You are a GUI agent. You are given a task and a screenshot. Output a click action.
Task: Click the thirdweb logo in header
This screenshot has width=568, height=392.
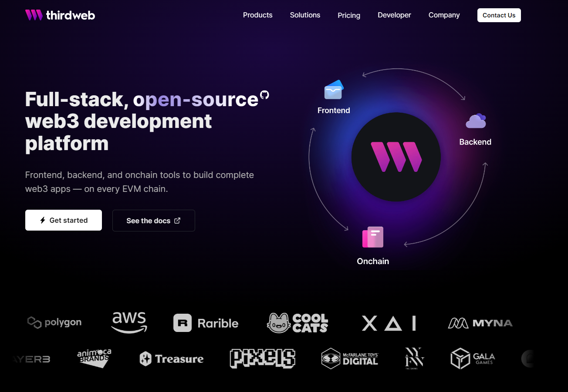[60, 15]
